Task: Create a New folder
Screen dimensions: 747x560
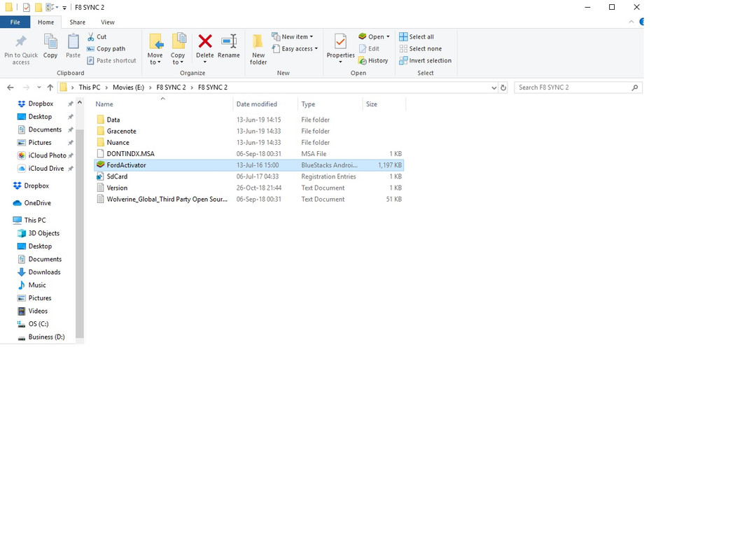Action: click(x=258, y=49)
